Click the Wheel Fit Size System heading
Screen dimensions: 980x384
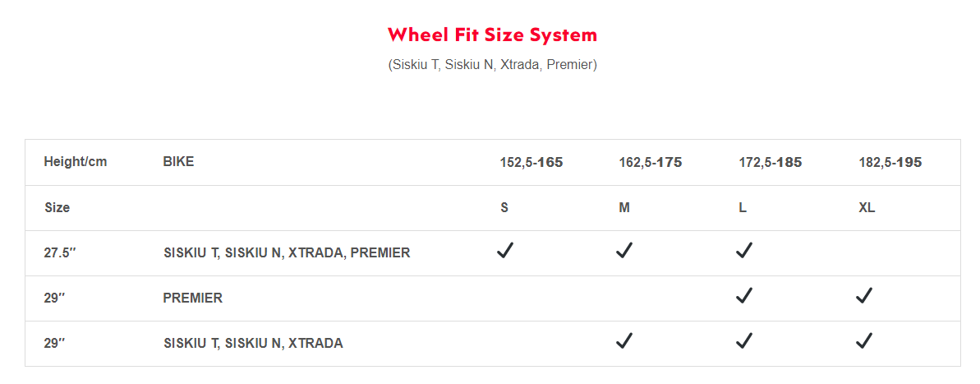coord(493,35)
